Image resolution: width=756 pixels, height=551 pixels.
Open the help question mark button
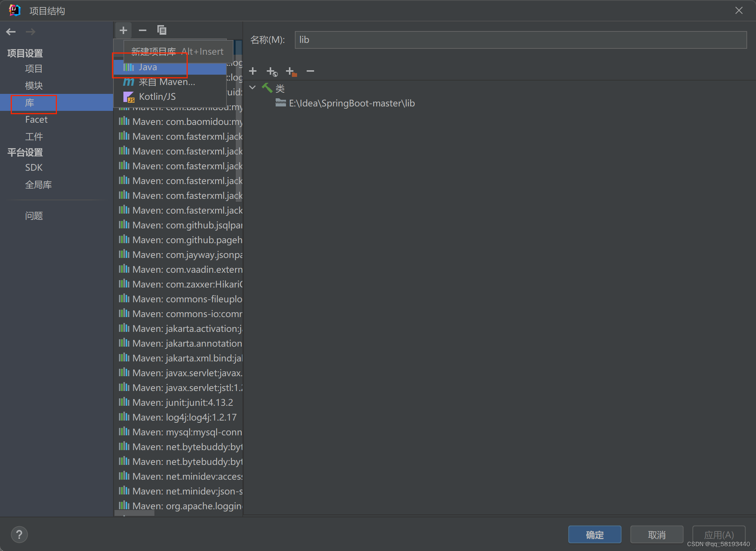(19, 534)
